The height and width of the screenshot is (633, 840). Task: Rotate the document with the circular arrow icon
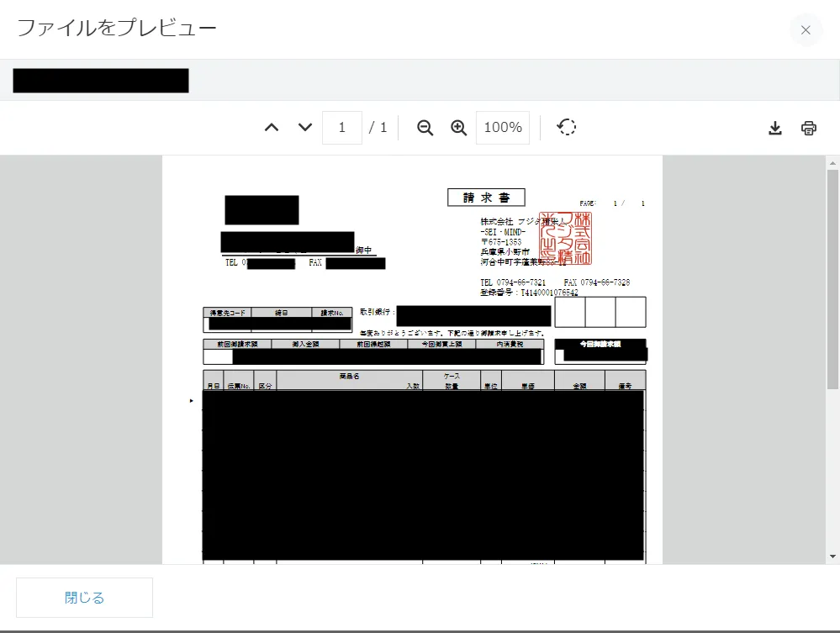pyautogui.click(x=567, y=128)
